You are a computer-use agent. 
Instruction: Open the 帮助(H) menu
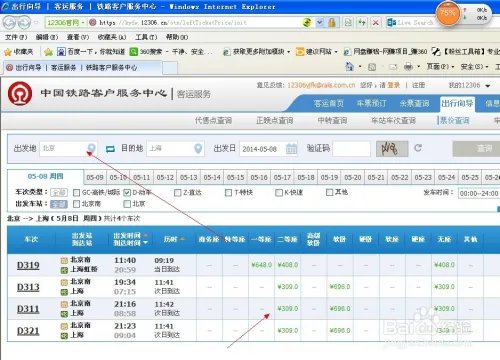tap(177, 37)
